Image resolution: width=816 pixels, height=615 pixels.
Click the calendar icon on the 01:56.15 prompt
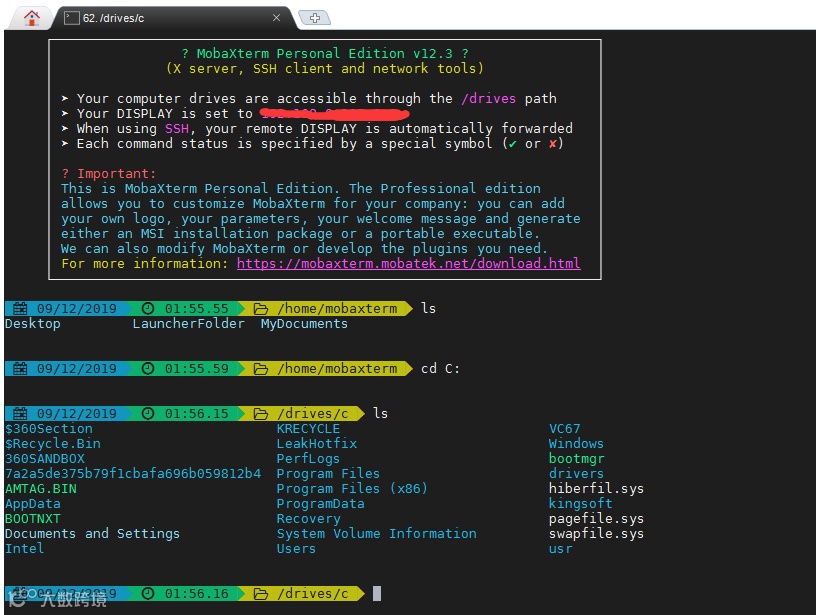pos(20,414)
